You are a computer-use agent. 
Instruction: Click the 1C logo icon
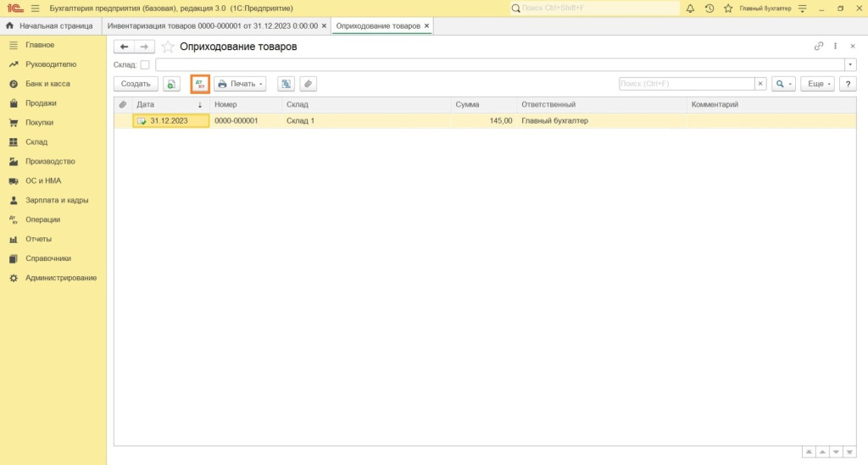15,8
